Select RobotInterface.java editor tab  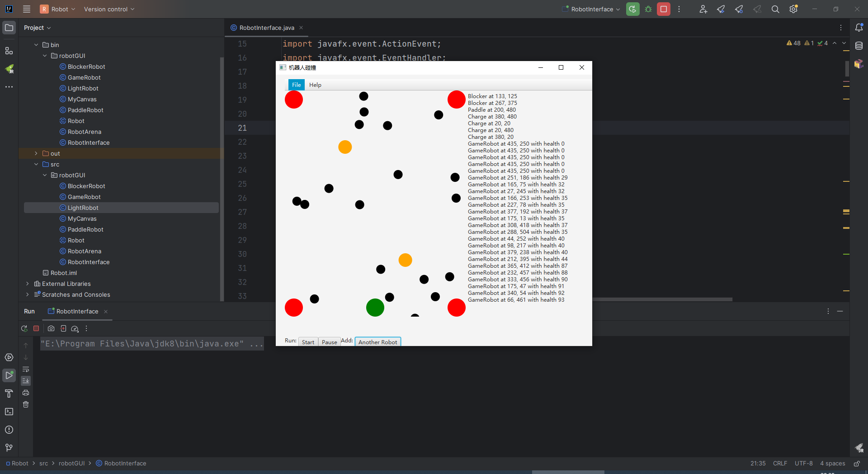pyautogui.click(x=267, y=28)
